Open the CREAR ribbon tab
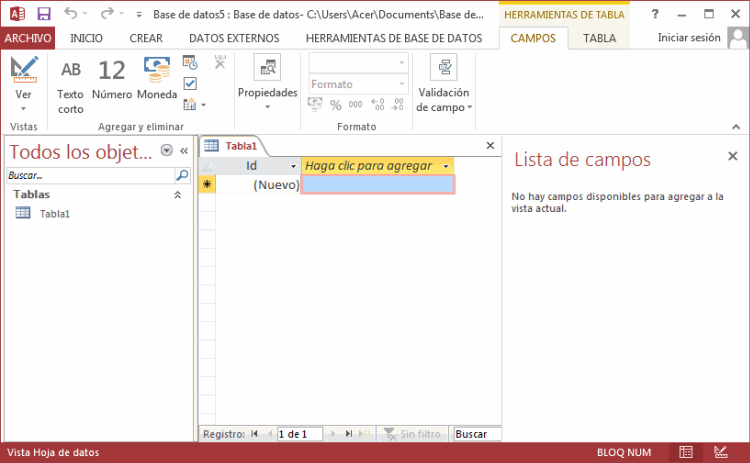Viewport: 750px width, 463px height. pyautogui.click(x=146, y=38)
